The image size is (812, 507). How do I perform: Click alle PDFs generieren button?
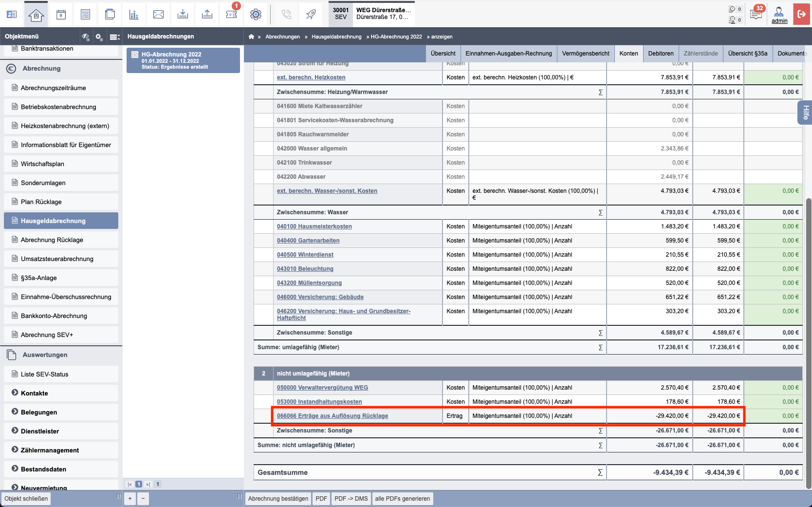tap(402, 499)
